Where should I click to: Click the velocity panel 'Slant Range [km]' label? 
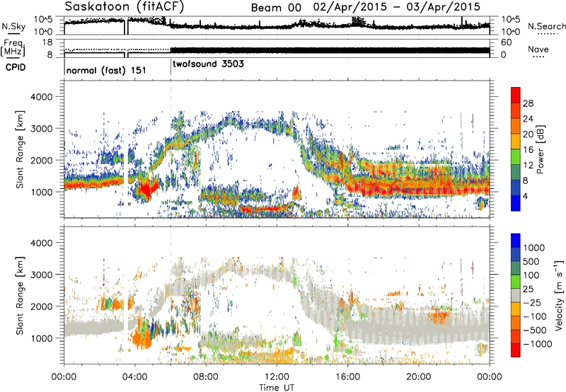20,296
